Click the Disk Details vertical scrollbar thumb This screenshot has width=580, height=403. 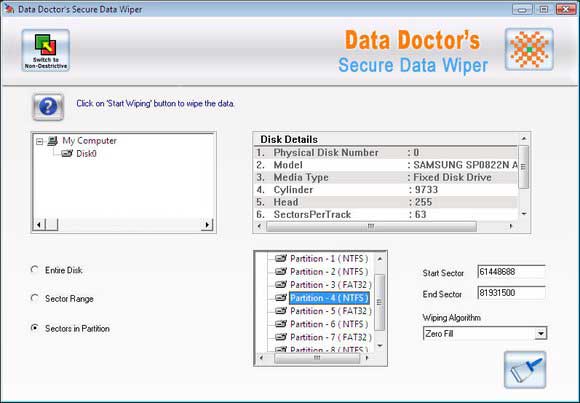click(x=524, y=167)
